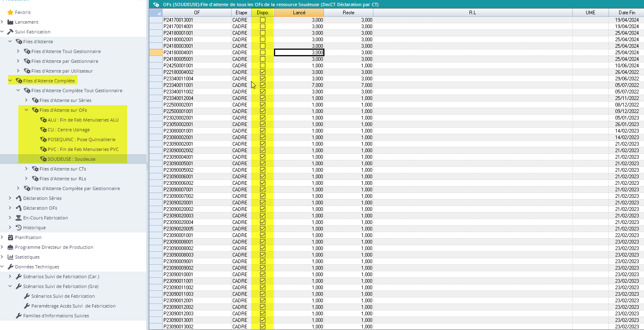644x330 pixels.
Task: Uncheck the Dispo box for OF P22180004002
Action: tap(262, 72)
